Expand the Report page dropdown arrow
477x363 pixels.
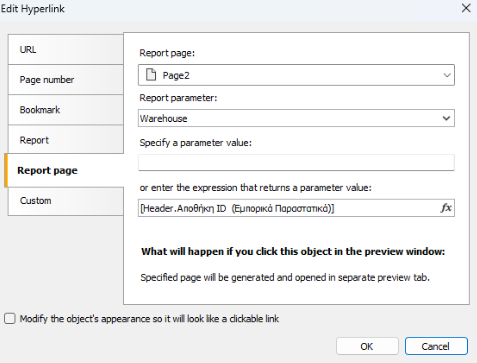pos(447,75)
